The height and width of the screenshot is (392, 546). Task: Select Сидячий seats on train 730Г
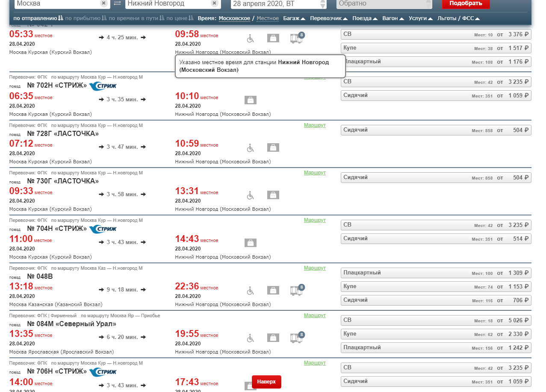click(436, 177)
